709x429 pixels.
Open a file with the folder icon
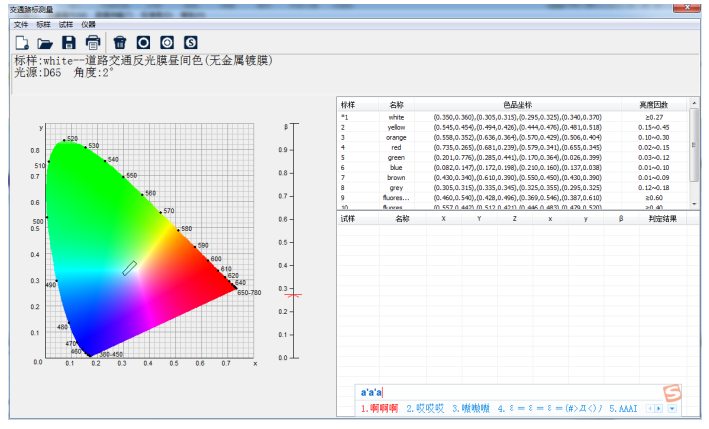click(x=45, y=42)
